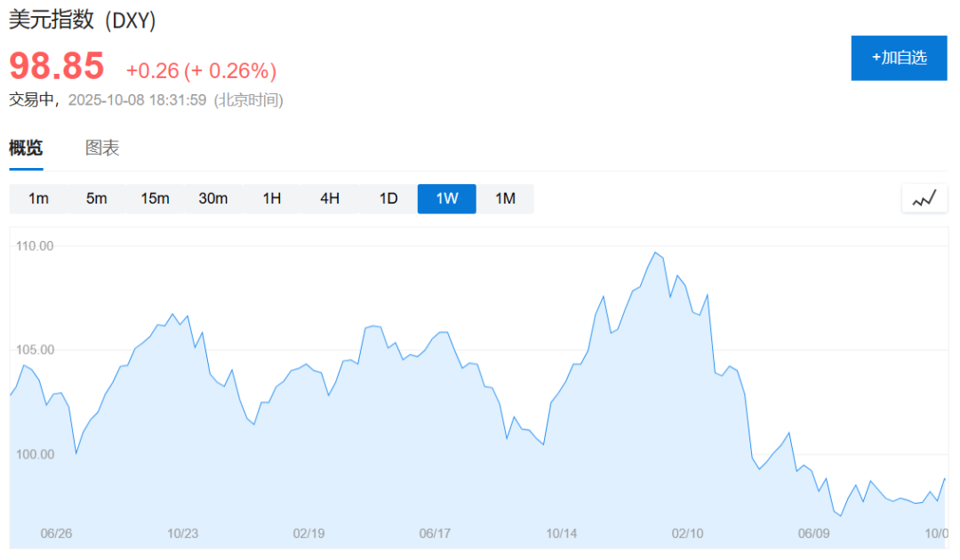Open the 图表 tab
The image size is (960, 560).
pos(102,148)
